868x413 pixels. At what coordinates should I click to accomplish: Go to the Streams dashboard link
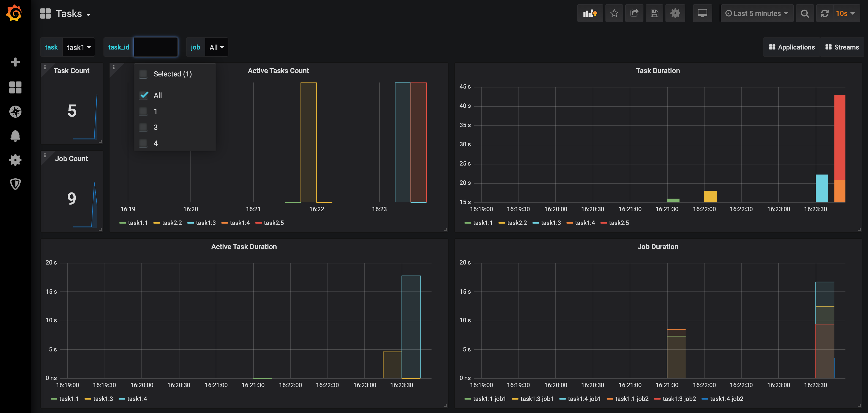[842, 47]
